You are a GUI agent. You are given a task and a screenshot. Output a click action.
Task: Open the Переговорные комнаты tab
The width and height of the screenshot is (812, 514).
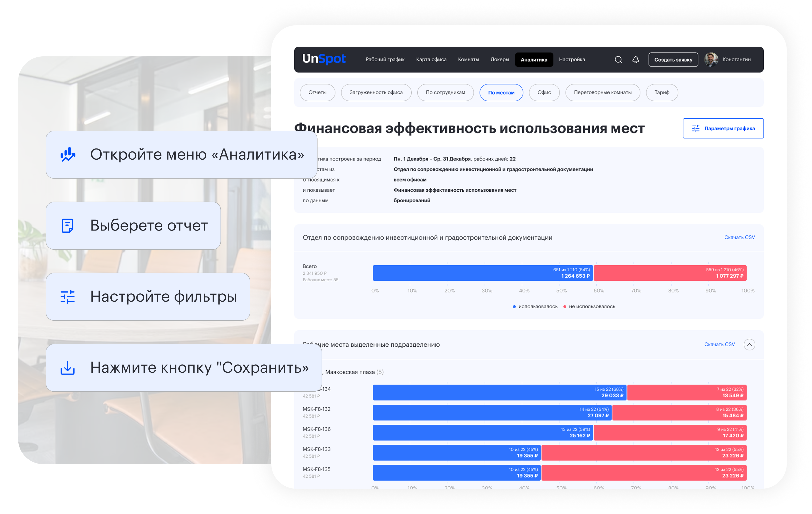coord(603,92)
